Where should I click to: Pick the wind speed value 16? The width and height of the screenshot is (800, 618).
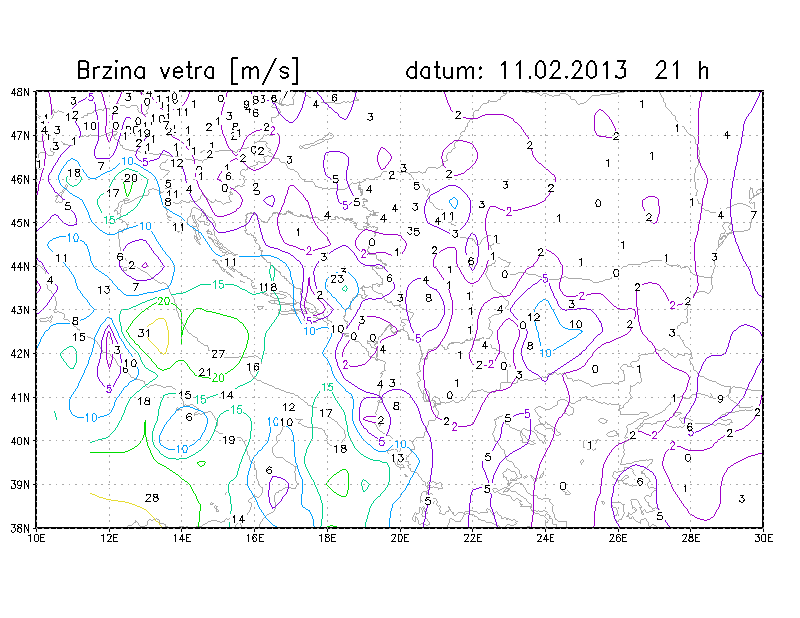tap(253, 367)
